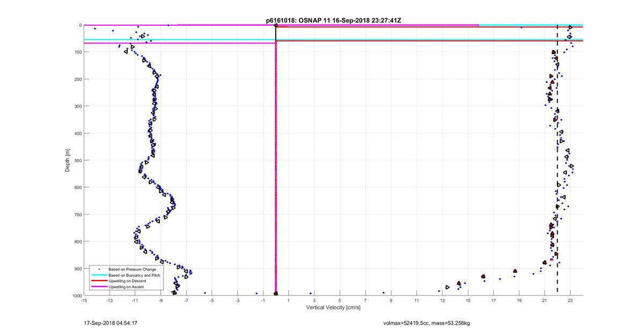The height and width of the screenshot is (332, 644).
Task: Click the x-axis tick label 21
Action: click(545, 301)
